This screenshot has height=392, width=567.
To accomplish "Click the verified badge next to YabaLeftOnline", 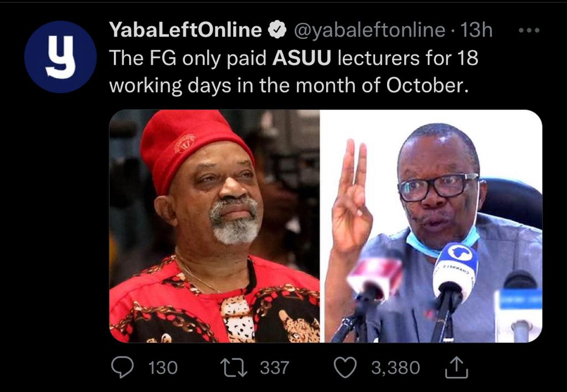I will [x=277, y=30].
